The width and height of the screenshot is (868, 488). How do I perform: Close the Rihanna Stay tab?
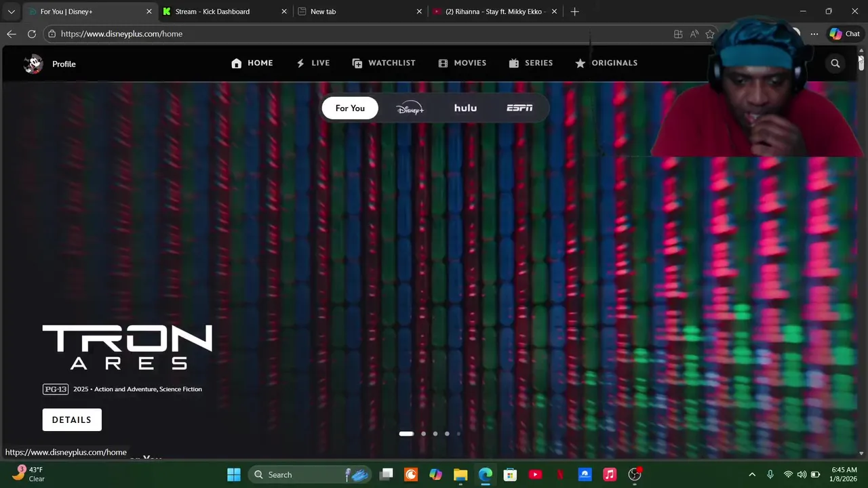click(555, 12)
